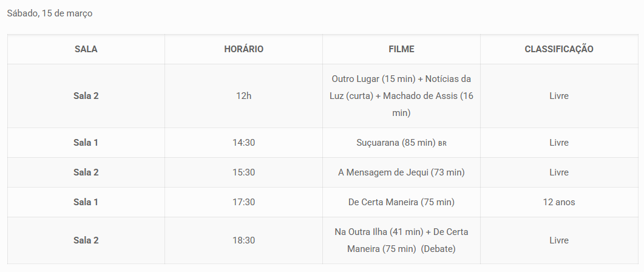The image size is (644, 272).
Task: Click the SALA column header
Action: point(86,49)
